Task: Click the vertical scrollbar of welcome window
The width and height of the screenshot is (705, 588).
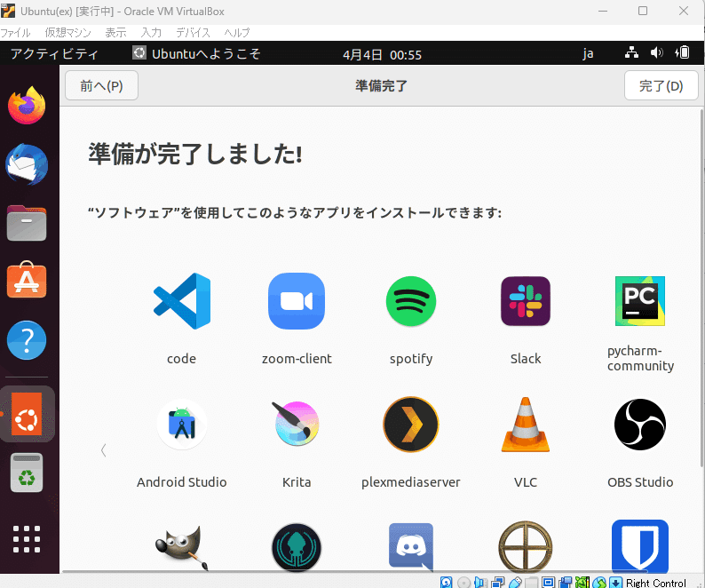Action: pyautogui.click(x=701, y=288)
